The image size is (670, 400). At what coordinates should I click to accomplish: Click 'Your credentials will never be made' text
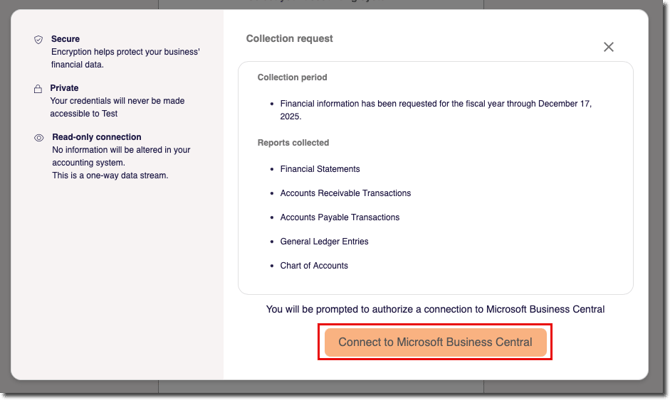117,107
